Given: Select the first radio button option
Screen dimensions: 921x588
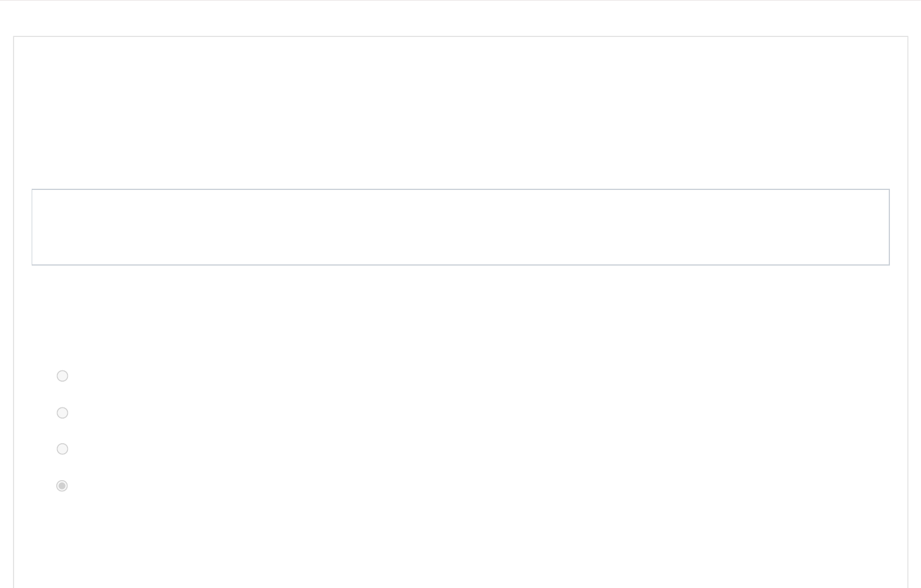Looking at the screenshot, I should coord(62,376).
